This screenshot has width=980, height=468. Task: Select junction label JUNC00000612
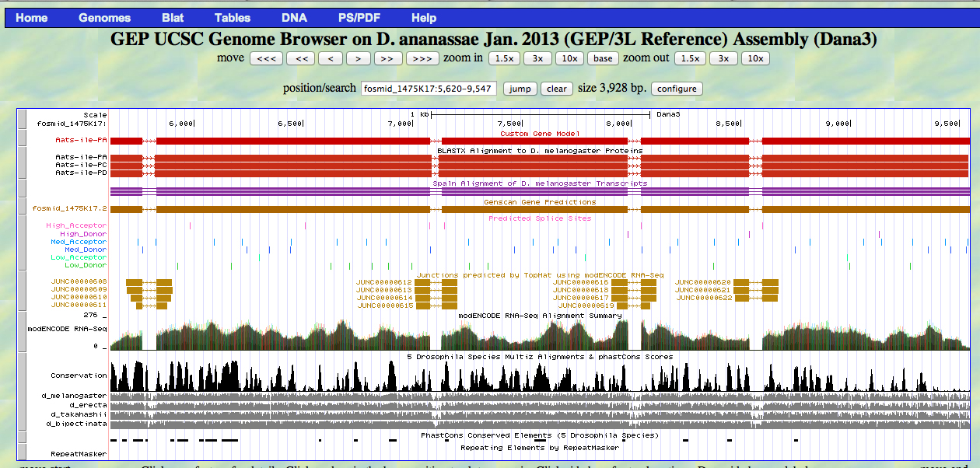pyautogui.click(x=384, y=282)
